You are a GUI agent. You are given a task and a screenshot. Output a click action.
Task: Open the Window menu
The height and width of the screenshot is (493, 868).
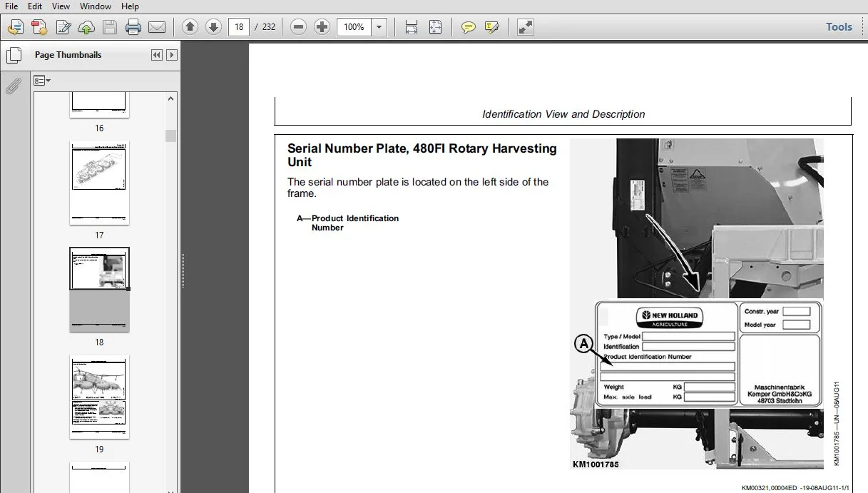coord(96,6)
